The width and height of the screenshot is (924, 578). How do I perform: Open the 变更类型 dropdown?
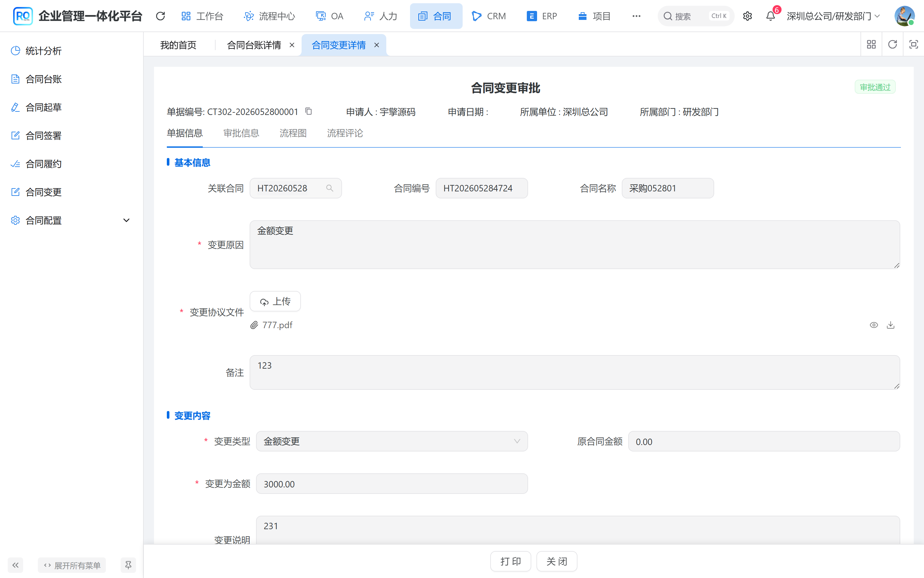(x=392, y=441)
